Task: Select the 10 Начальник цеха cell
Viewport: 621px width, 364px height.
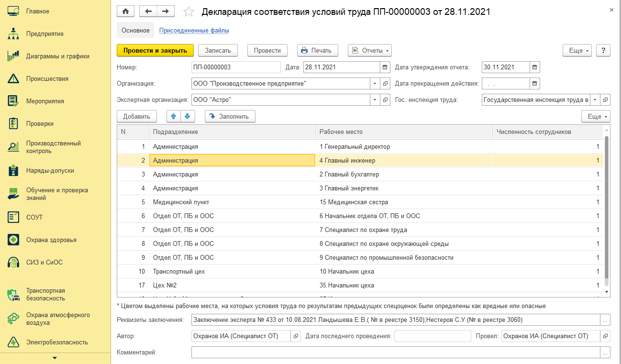Action: pos(404,272)
